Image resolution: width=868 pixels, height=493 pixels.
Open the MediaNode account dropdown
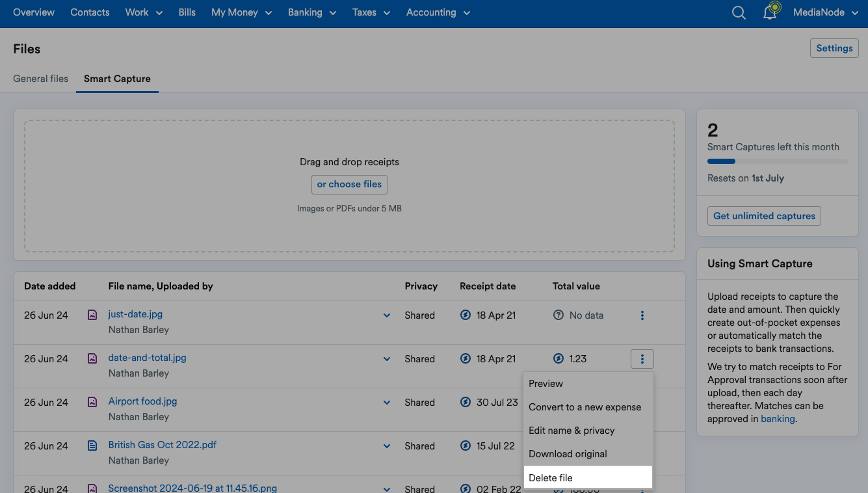click(824, 12)
